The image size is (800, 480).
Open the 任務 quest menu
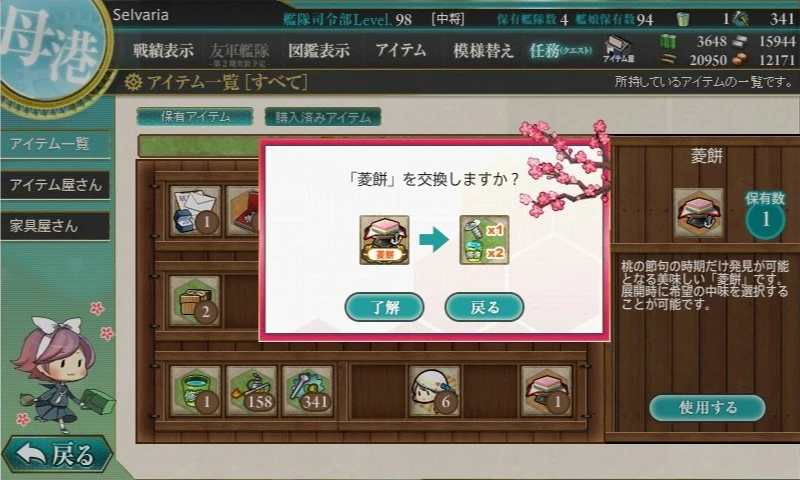pos(560,50)
